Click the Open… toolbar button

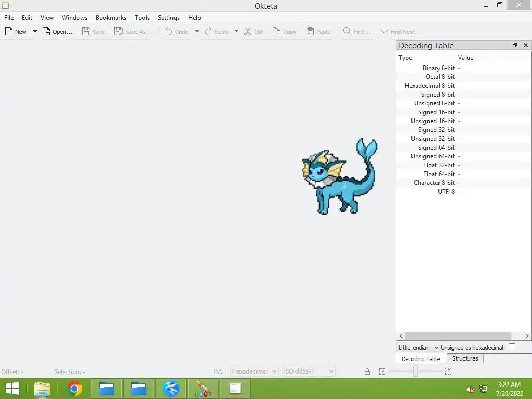pos(57,32)
